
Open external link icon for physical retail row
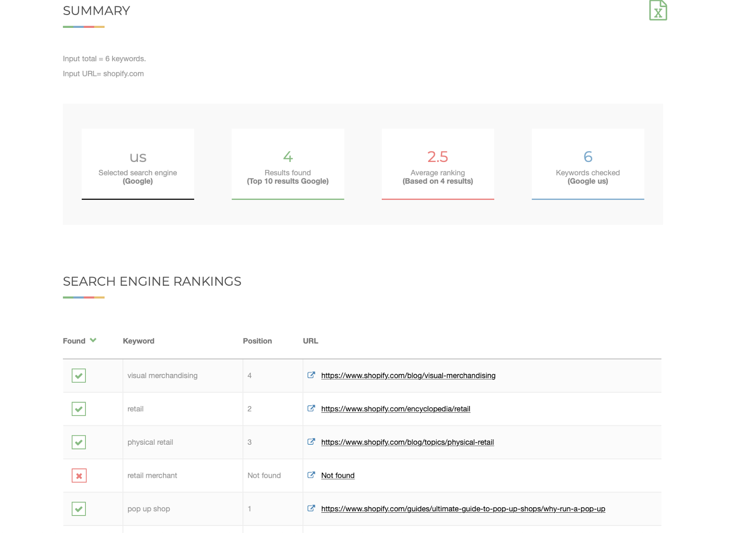pyautogui.click(x=311, y=442)
